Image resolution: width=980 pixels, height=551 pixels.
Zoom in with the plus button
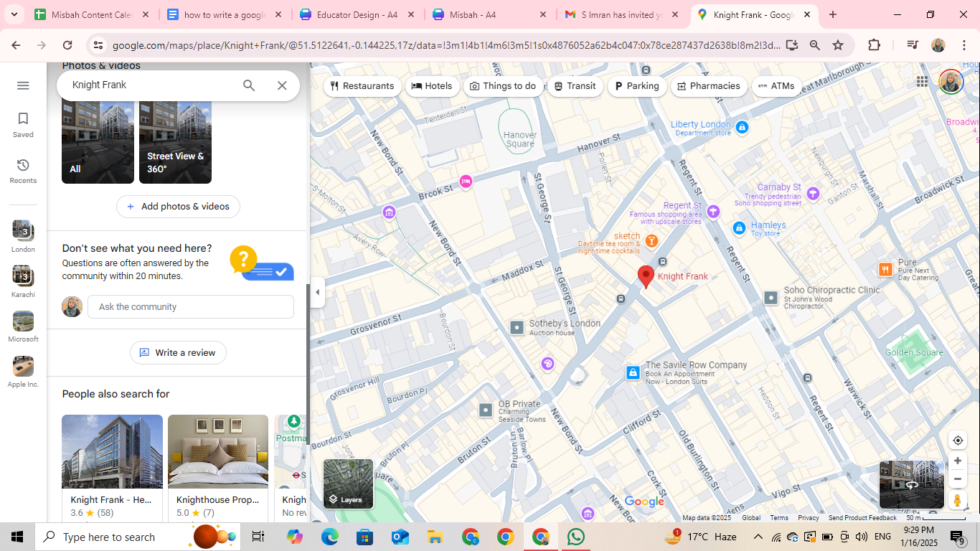coord(957,461)
